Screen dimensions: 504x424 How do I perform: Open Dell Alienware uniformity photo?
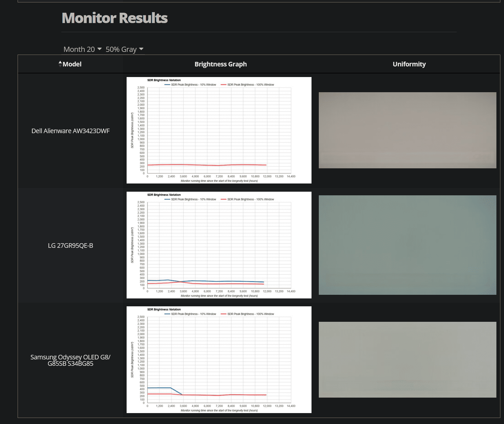pos(407,130)
